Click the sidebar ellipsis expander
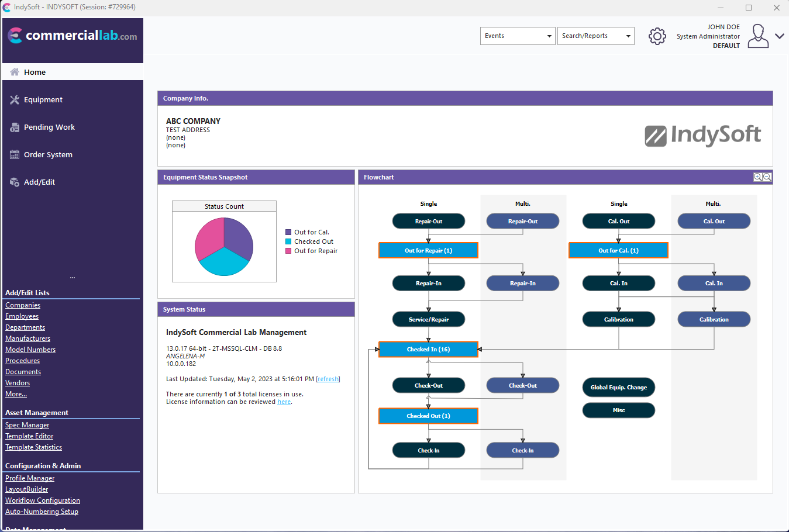The height and width of the screenshot is (532, 789). coord(73,278)
